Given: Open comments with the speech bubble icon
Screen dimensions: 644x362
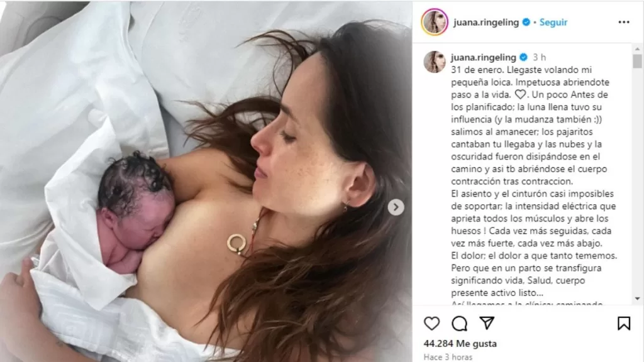Looking at the screenshot, I should 460,324.
